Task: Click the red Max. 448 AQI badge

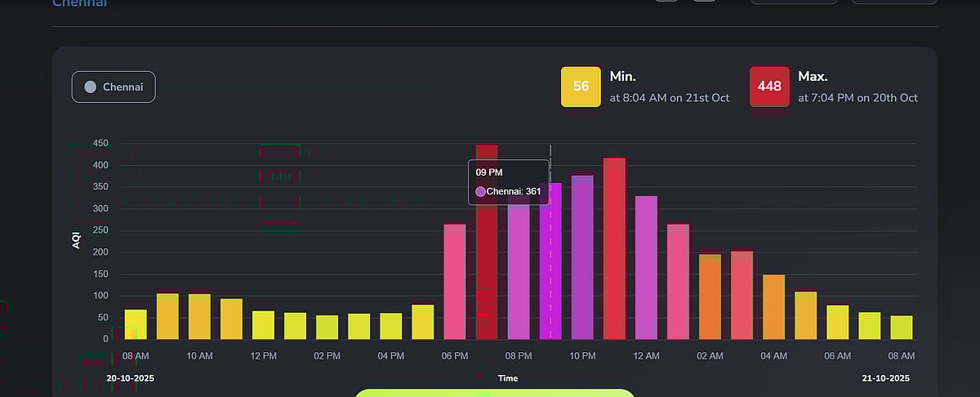Action: tap(769, 87)
